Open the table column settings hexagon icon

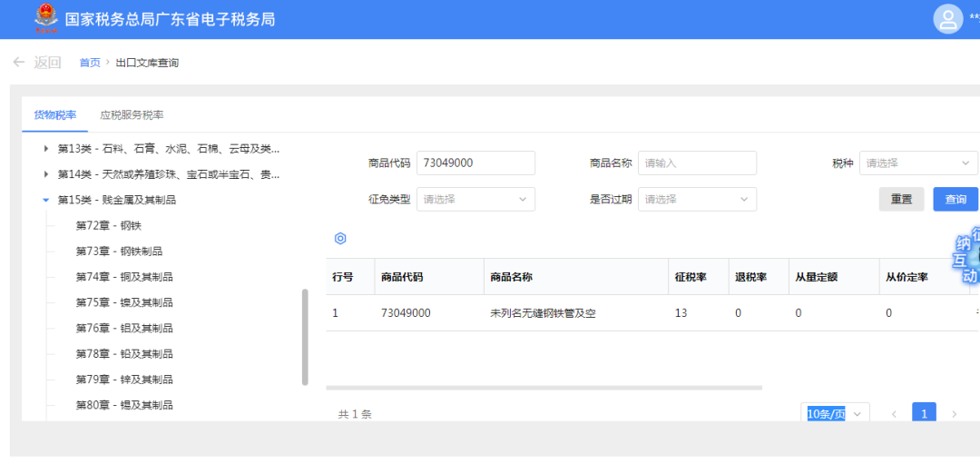point(340,238)
